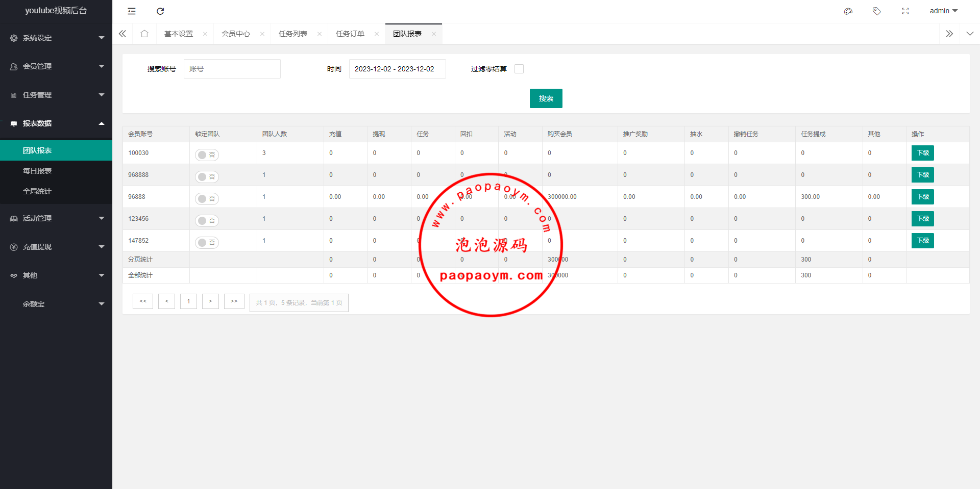Click 下级 button for account 123456

coord(923,219)
